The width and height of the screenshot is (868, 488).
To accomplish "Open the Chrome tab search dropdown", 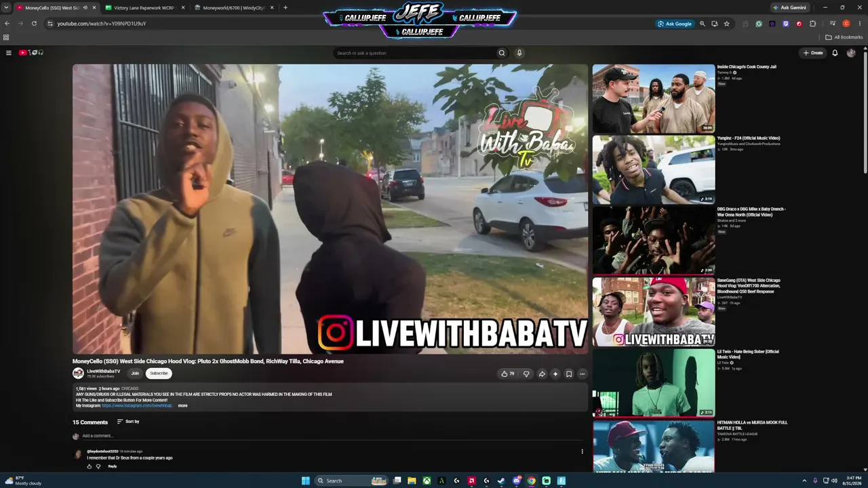I will point(6,7).
